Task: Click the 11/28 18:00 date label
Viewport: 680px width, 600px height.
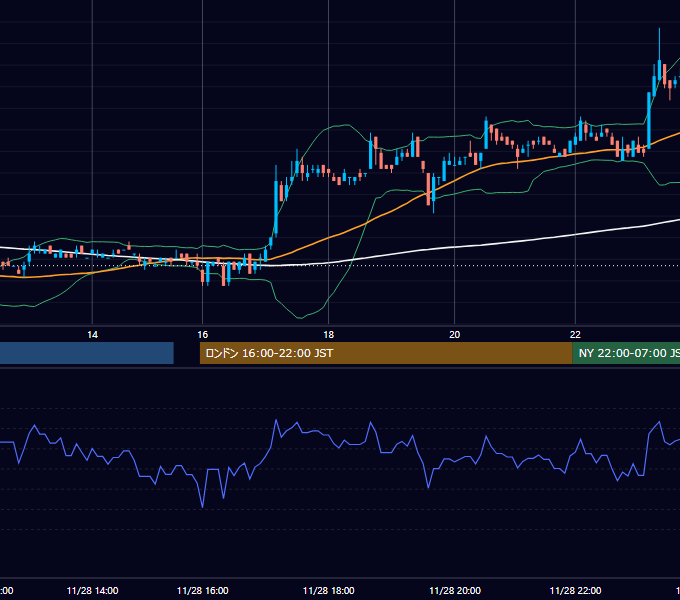Action: [329, 590]
